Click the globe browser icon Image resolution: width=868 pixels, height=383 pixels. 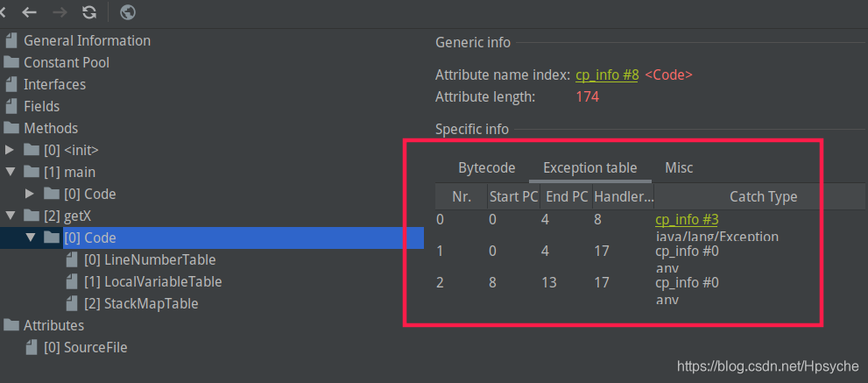[x=128, y=12]
